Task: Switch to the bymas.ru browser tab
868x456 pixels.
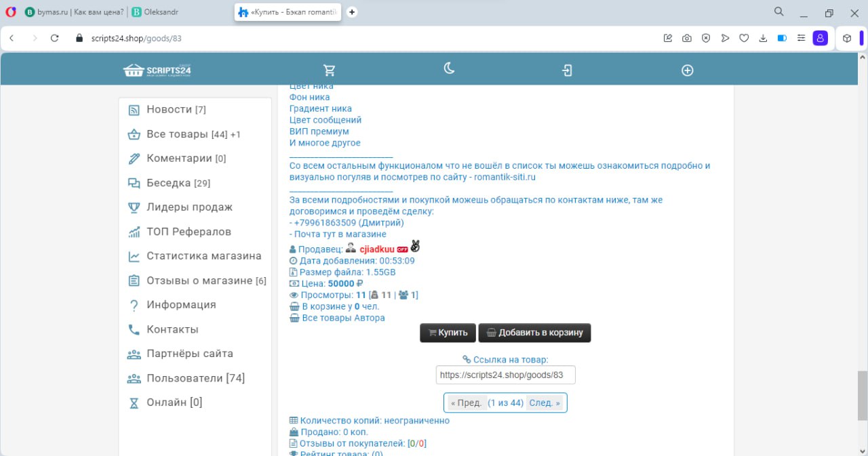Action: [x=75, y=12]
